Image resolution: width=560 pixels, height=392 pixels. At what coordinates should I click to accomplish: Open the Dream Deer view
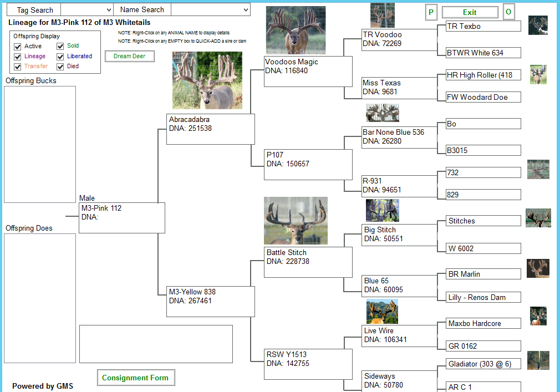click(129, 56)
